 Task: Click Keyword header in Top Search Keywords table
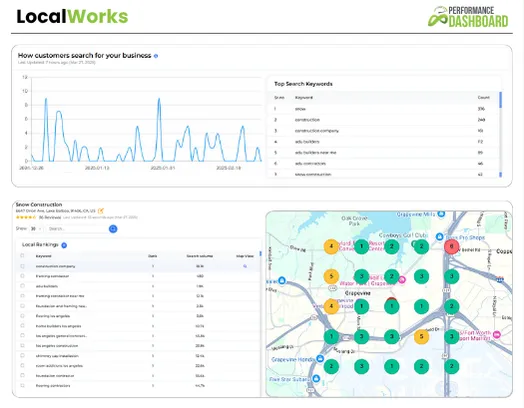click(x=304, y=98)
